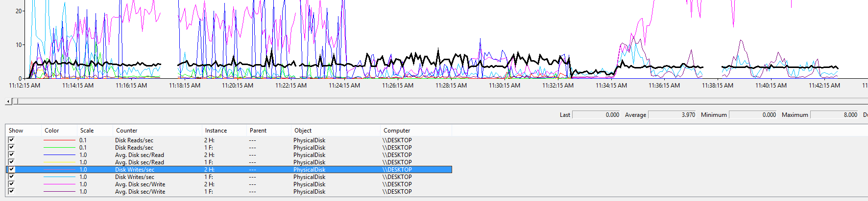Click the left arrow of the timeline scrollbar

8,101
